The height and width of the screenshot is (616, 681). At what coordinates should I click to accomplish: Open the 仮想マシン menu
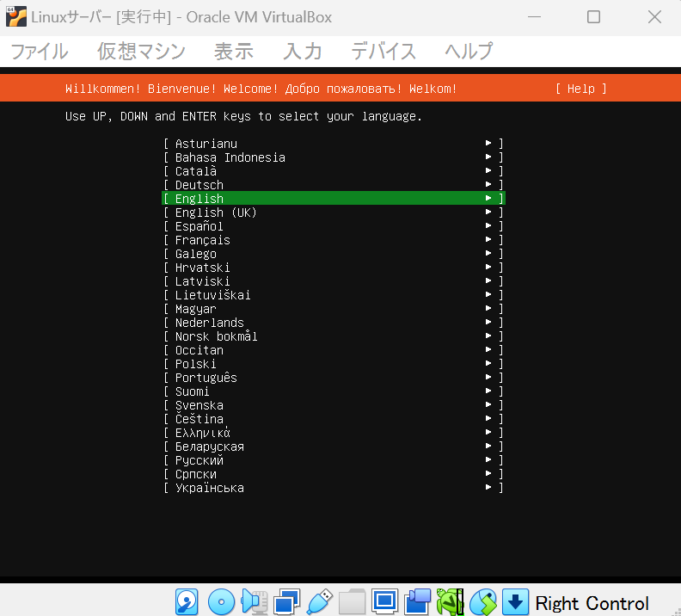tap(141, 52)
